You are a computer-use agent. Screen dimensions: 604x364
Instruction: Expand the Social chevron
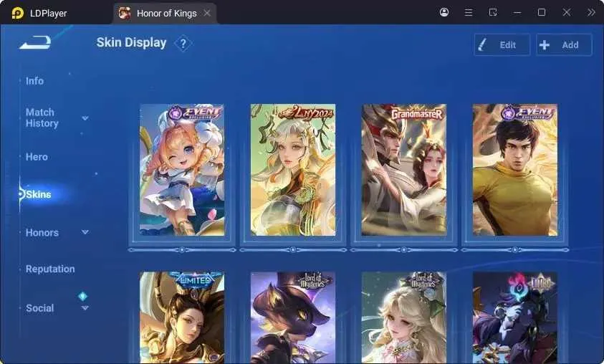(x=85, y=308)
